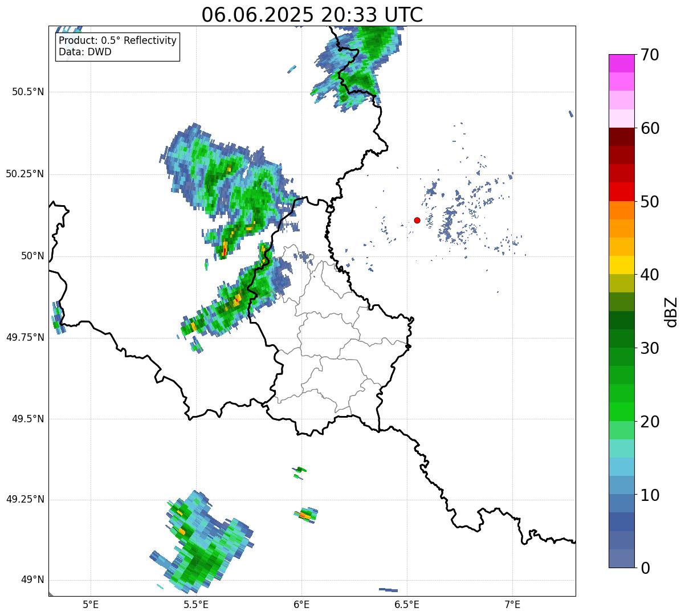Click the 49°N latitude label
Image resolution: width=685 pixels, height=616 pixels.
coord(32,580)
